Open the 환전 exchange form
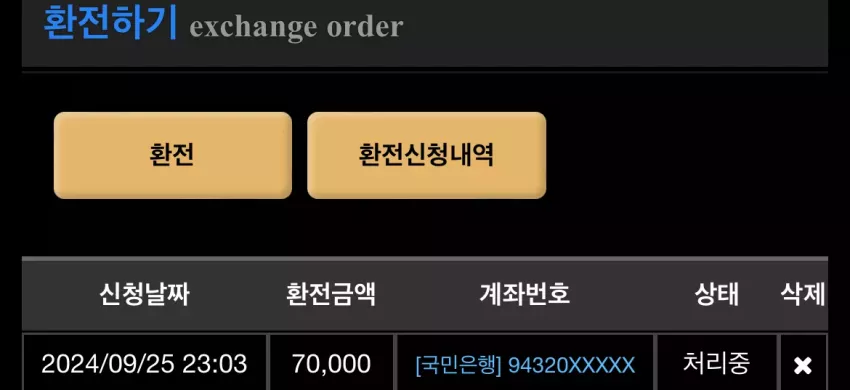 tap(173, 155)
